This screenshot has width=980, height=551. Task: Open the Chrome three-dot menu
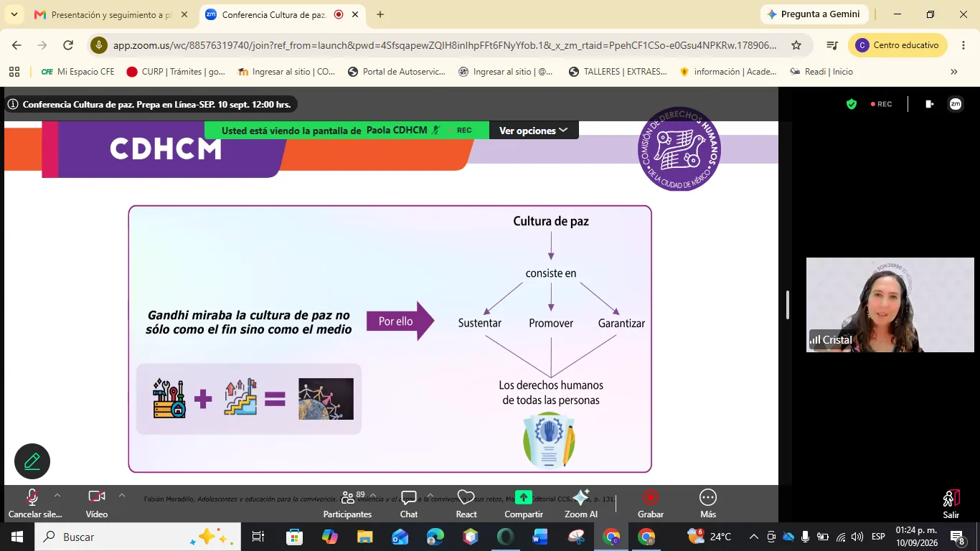964,45
